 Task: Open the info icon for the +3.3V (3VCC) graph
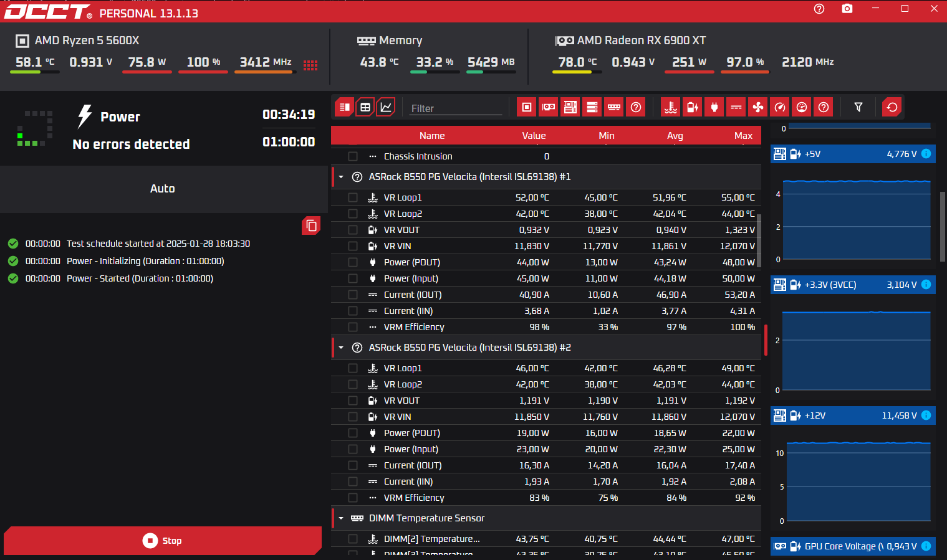926,285
